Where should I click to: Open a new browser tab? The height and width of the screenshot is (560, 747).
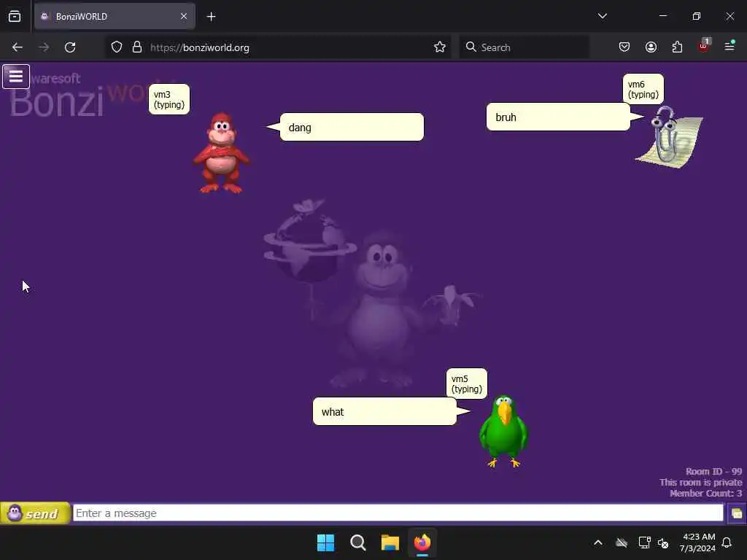point(211,17)
